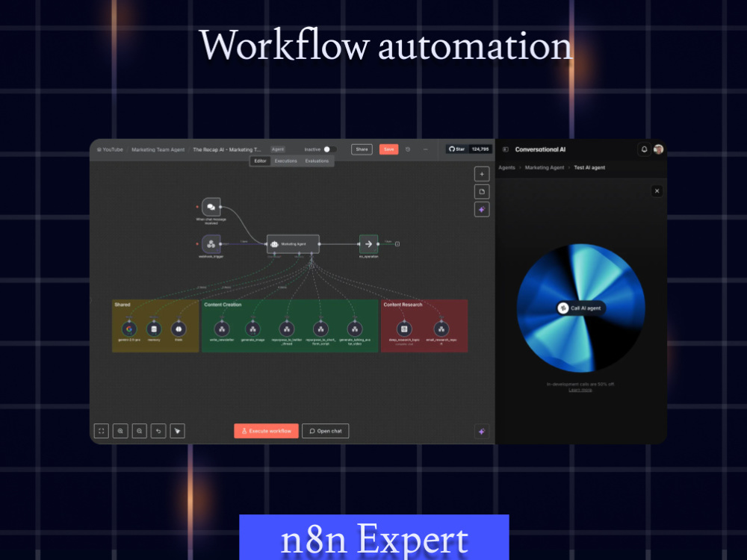This screenshot has height=560, width=747.
Task: Click the fit-to-view zoom button
Action: click(x=102, y=431)
